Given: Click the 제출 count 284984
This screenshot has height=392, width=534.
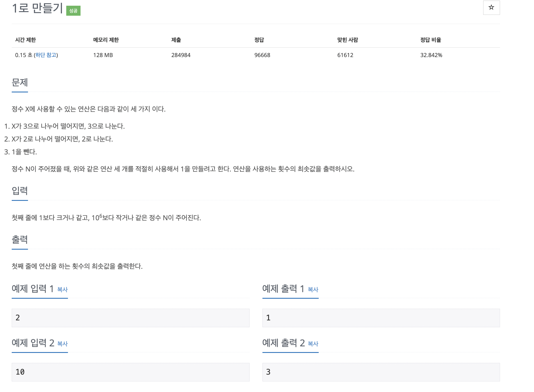Looking at the screenshot, I should (x=181, y=55).
